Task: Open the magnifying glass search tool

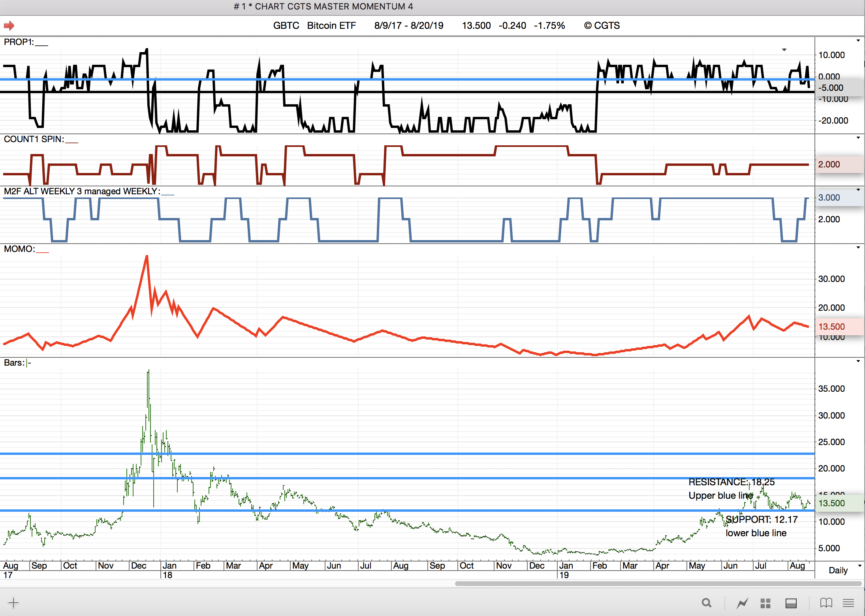Action: 707,603
